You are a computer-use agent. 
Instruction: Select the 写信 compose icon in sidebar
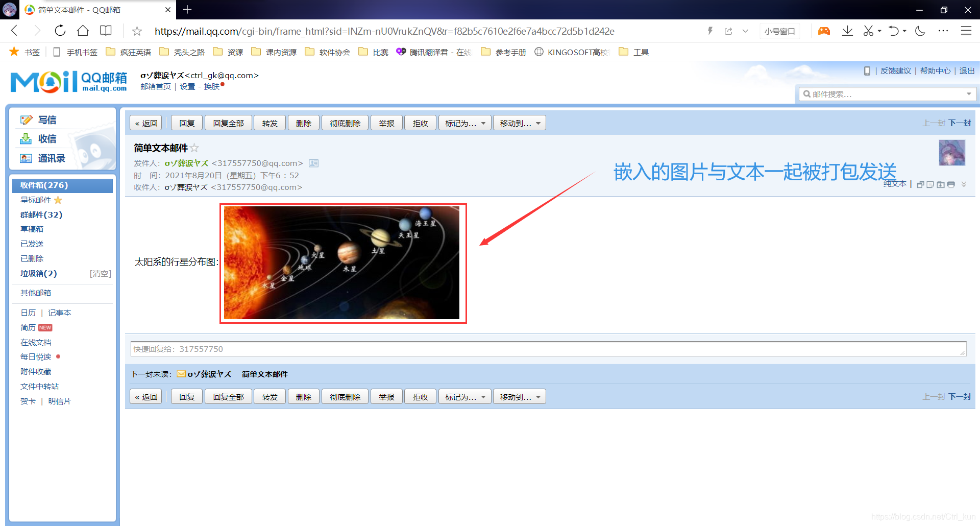pyautogui.click(x=27, y=119)
